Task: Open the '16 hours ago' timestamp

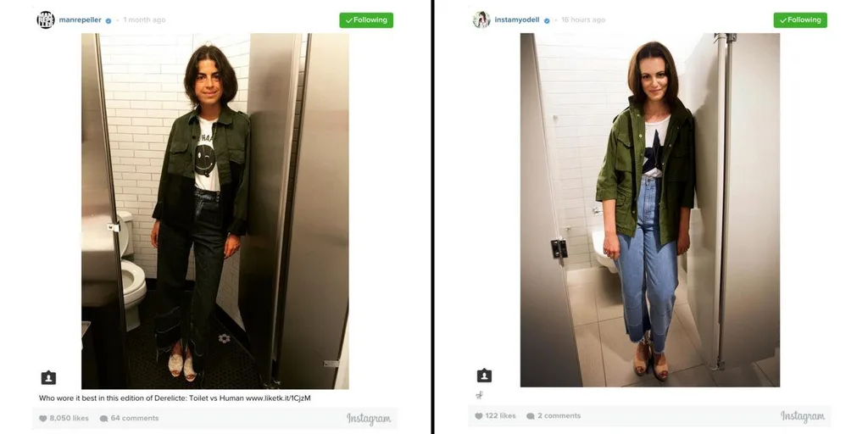Action: (583, 20)
